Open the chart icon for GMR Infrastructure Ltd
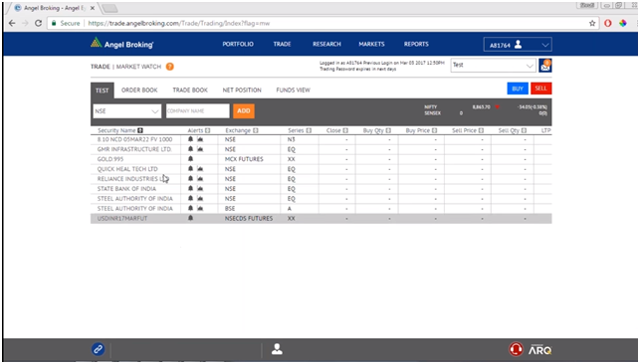This screenshot has width=640, height=364. point(200,149)
